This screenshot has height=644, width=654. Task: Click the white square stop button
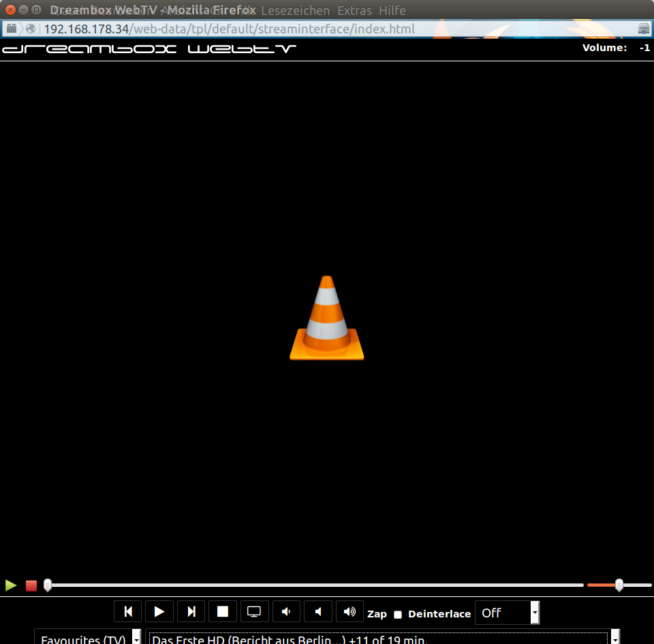[223, 612]
